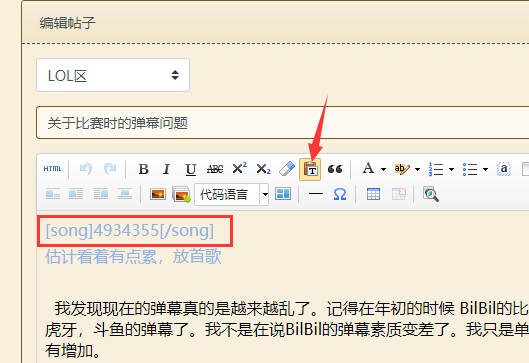529x363 pixels.
Task: Click the line 估计看着有点累，放首歌
Action: click(133, 256)
